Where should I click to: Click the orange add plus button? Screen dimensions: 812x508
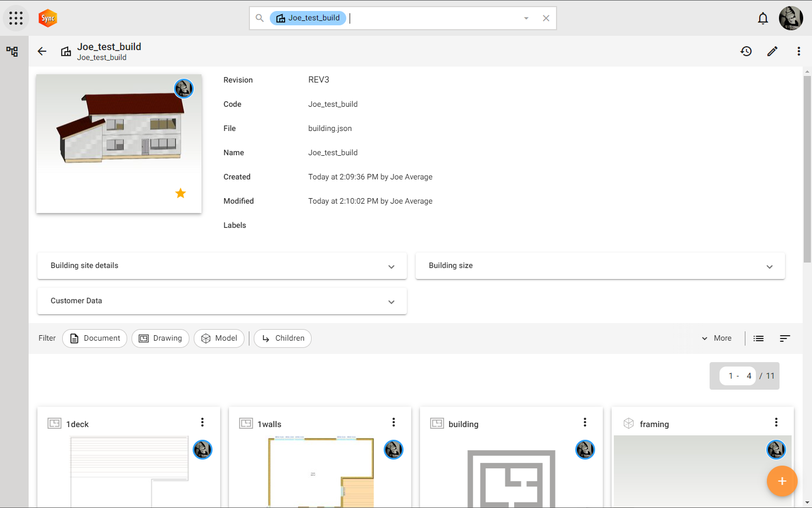pos(782,481)
